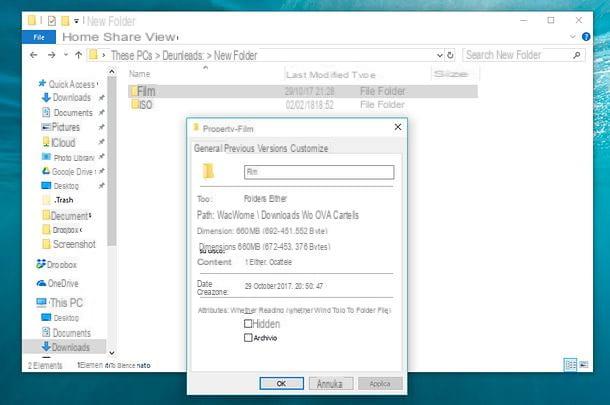610x405 pixels.
Task: Open the View ribbon tab
Action: (160, 37)
